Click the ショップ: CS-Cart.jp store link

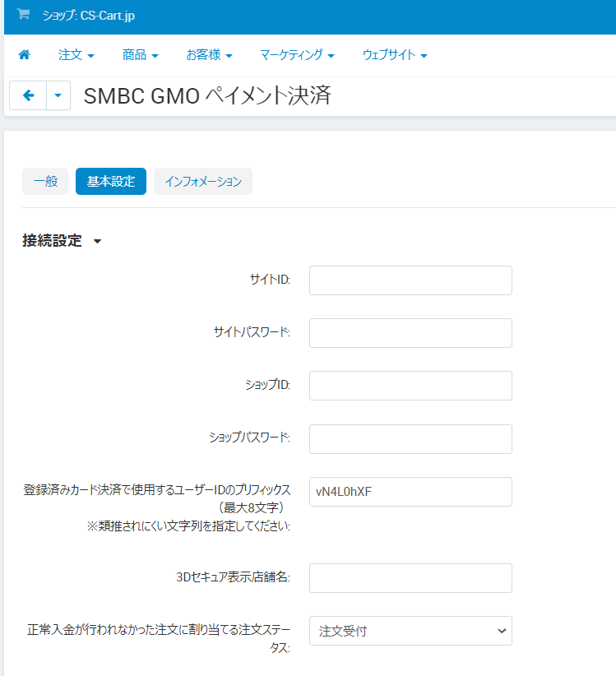[88, 16]
